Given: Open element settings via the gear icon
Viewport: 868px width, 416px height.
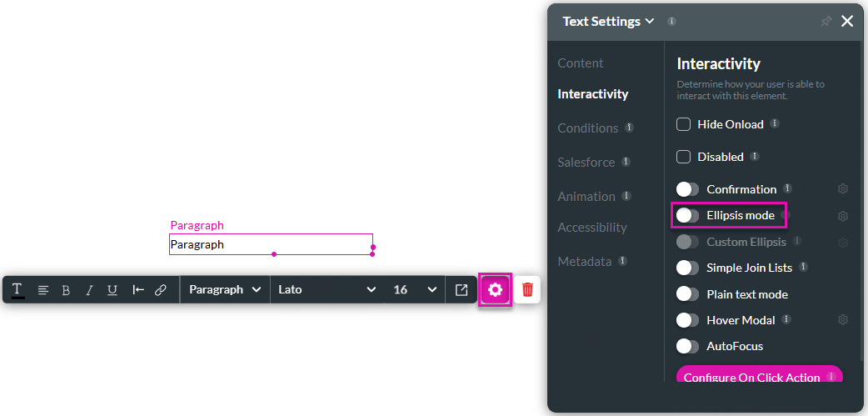Looking at the screenshot, I should point(495,289).
